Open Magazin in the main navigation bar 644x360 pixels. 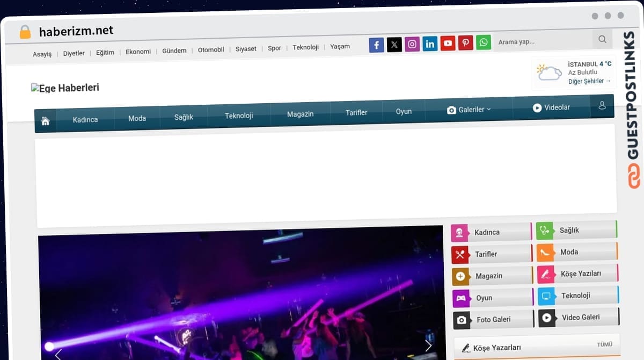tap(300, 114)
